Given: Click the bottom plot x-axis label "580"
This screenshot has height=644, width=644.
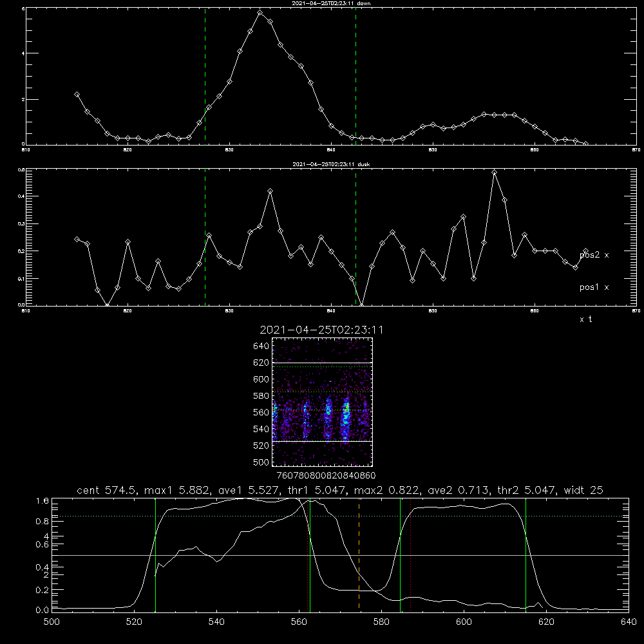Looking at the screenshot, I should click(381, 622).
